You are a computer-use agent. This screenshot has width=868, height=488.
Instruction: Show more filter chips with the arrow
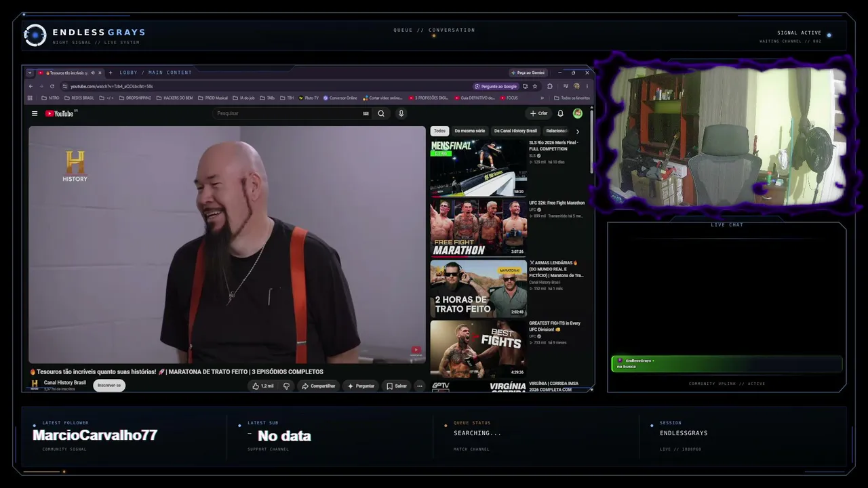577,131
